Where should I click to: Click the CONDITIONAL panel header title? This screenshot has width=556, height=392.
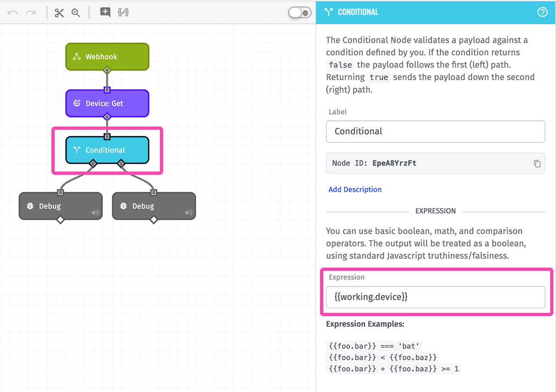[358, 12]
